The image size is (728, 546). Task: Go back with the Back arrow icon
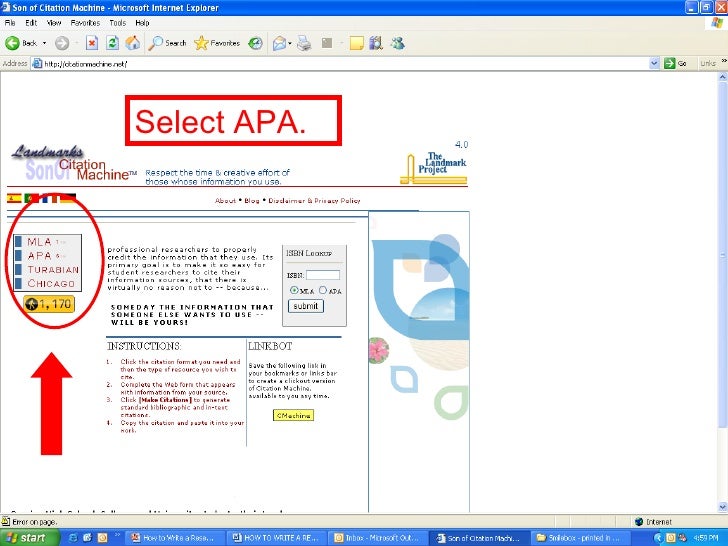[x=12, y=43]
